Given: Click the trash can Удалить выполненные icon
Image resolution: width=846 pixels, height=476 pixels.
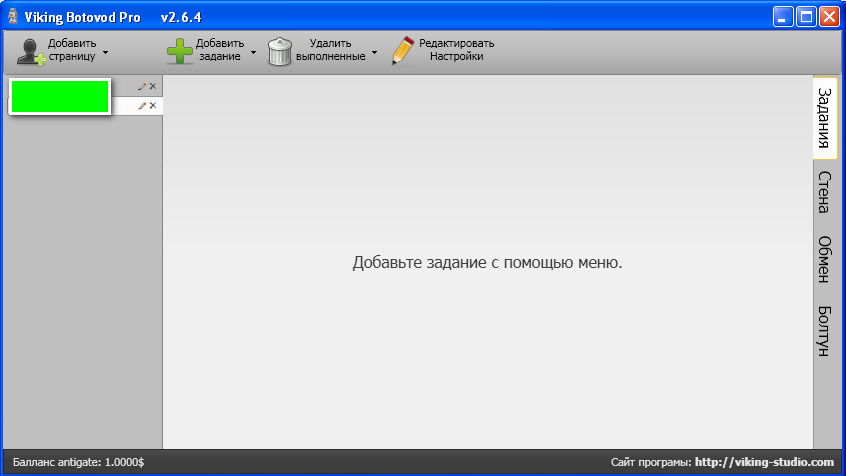Looking at the screenshot, I should (x=280, y=51).
